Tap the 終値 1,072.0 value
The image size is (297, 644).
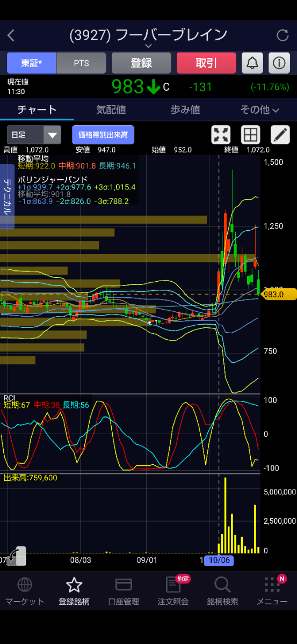click(247, 150)
